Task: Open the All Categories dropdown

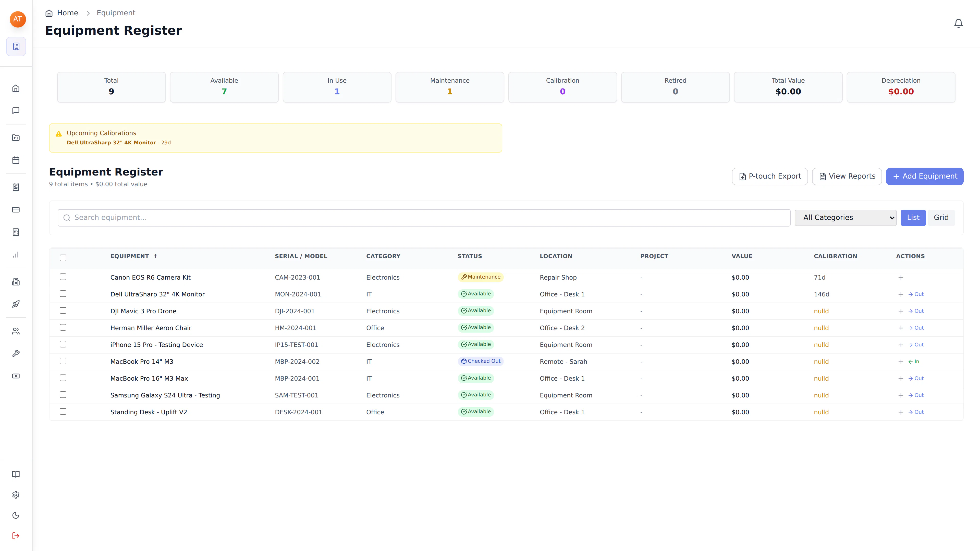Action: pyautogui.click(x=845, y=218)
